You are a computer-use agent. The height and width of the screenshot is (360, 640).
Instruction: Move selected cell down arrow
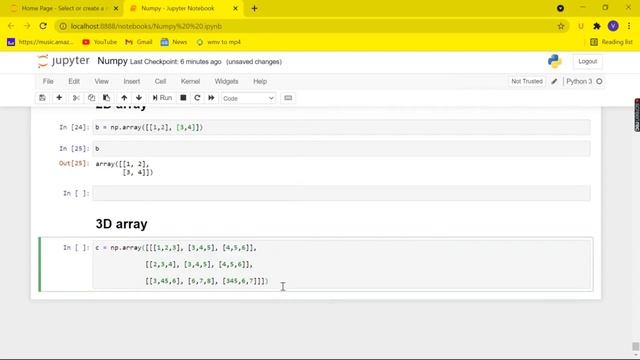139,98
